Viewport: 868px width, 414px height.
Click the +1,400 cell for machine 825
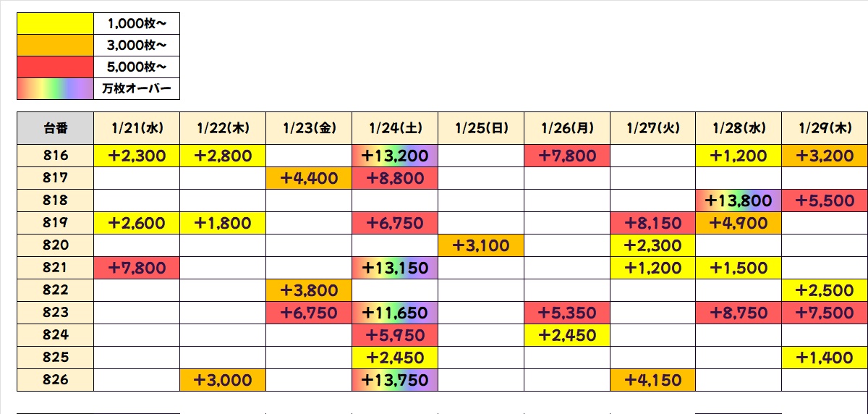coord(825,358)
